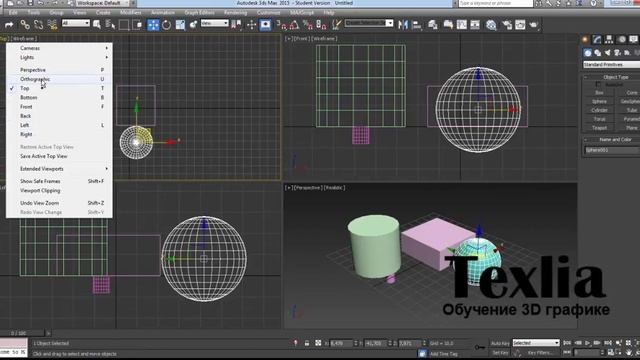
Task: Open the Layer Manager
Action: click(x=432, y=25)
